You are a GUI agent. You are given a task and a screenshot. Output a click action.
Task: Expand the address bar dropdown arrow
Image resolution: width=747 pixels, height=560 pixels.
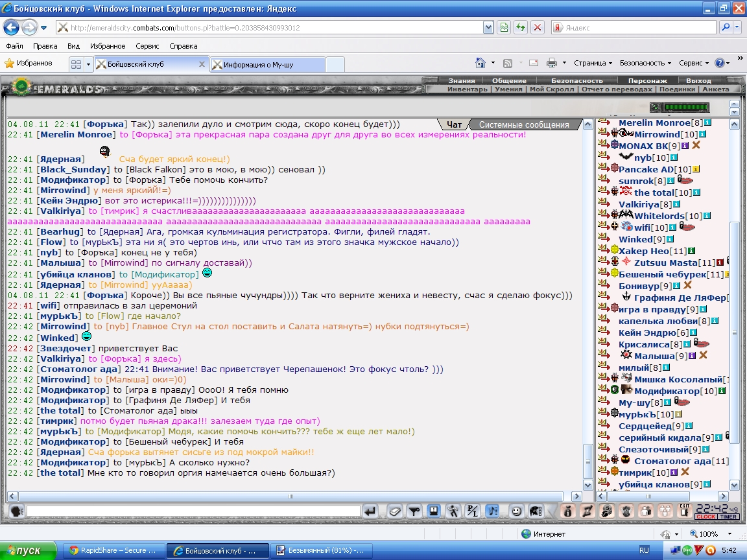[488, 28]
